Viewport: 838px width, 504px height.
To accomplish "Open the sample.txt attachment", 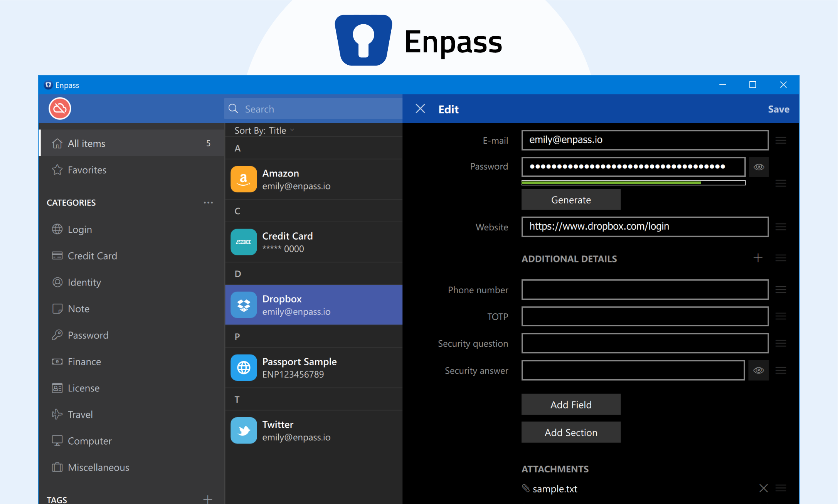I will pyautogui.click(x=555, y=489).
